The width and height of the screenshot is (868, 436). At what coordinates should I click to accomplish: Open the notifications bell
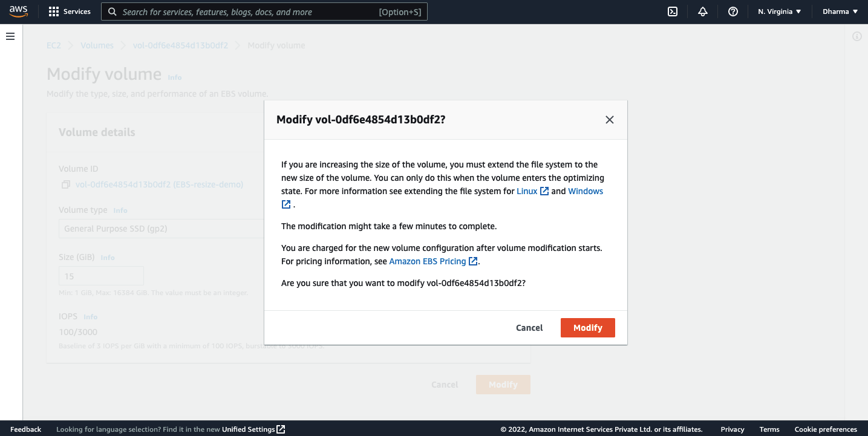point(702,11)
